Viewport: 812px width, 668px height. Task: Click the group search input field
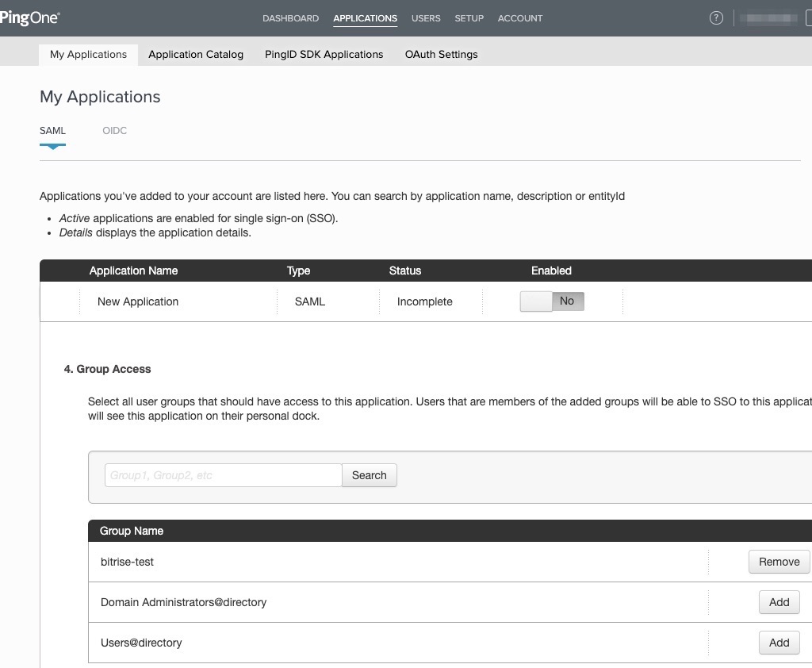222,474
